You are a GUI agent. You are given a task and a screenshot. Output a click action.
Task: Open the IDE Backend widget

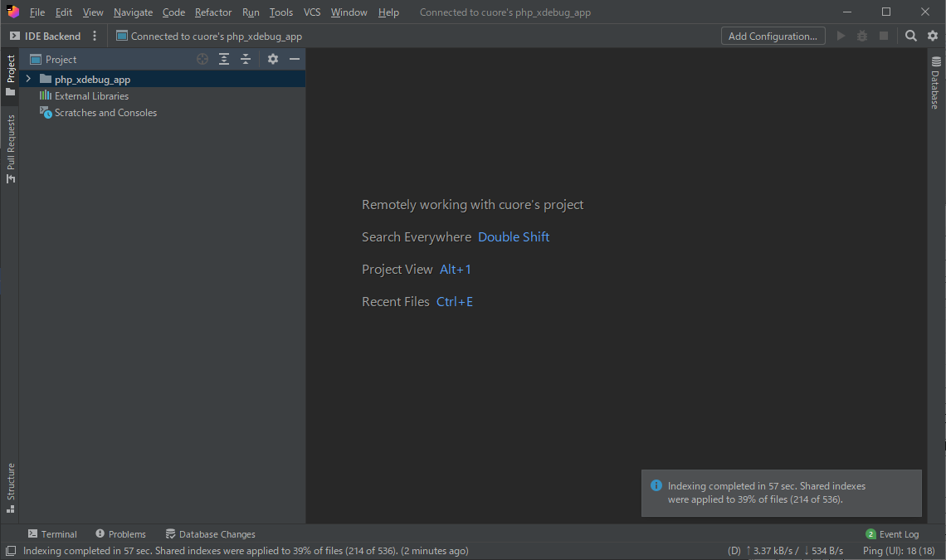pyautogui.click(x=46, y=36)
